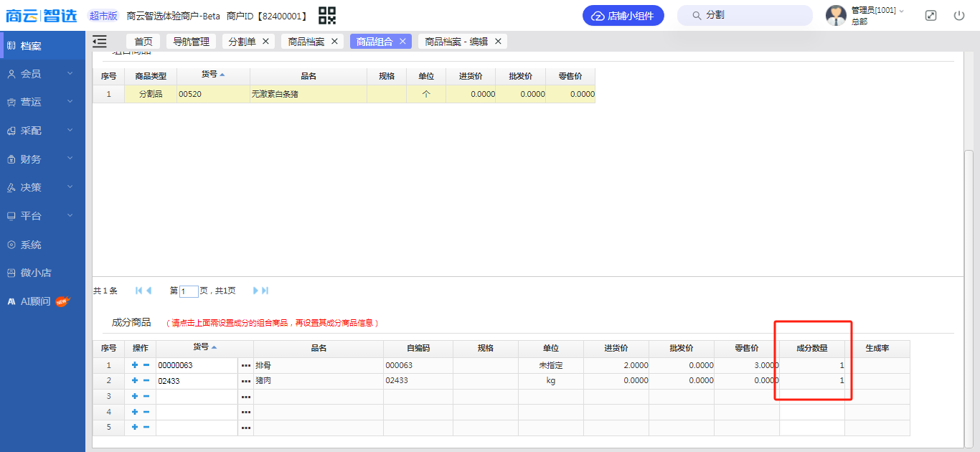Open the 系统 sidebar item
980x452 pixels.
(x=42, y=245)
